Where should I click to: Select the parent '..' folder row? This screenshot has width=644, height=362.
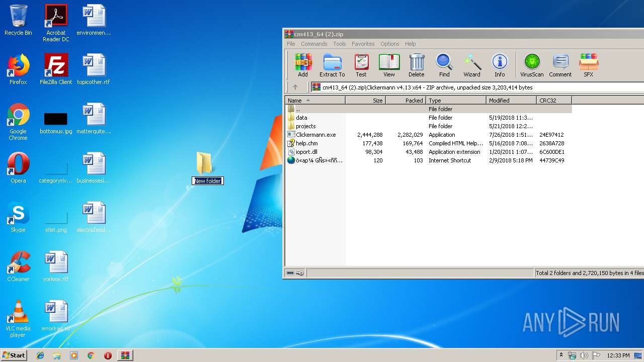pos(429,109)
